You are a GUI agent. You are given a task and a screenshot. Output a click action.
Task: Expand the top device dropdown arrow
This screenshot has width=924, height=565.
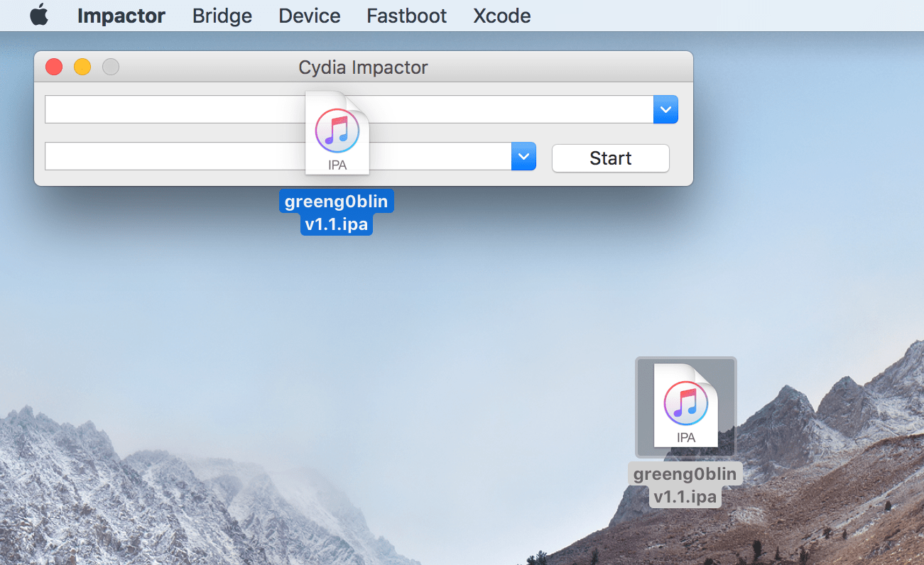tap(665, 109)
